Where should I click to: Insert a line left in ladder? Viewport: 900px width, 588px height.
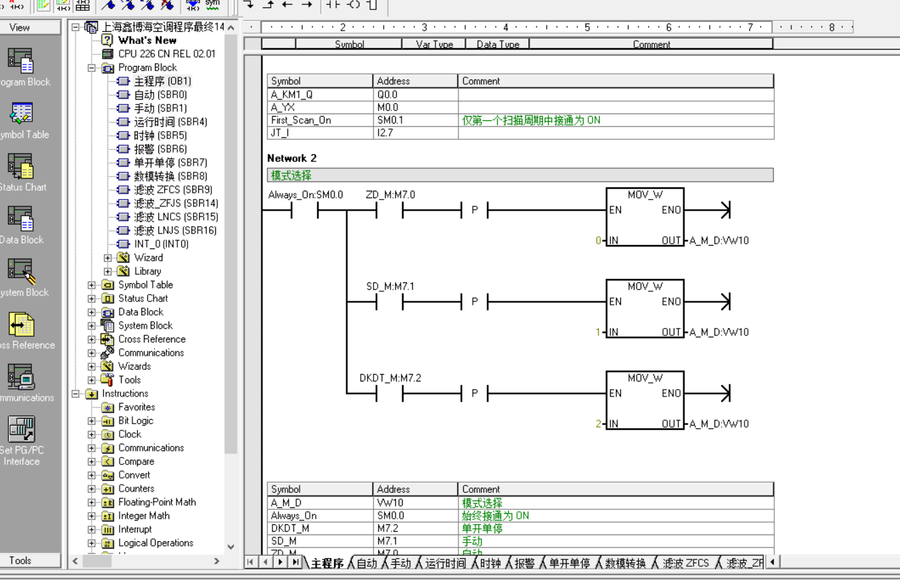[287, 5]
